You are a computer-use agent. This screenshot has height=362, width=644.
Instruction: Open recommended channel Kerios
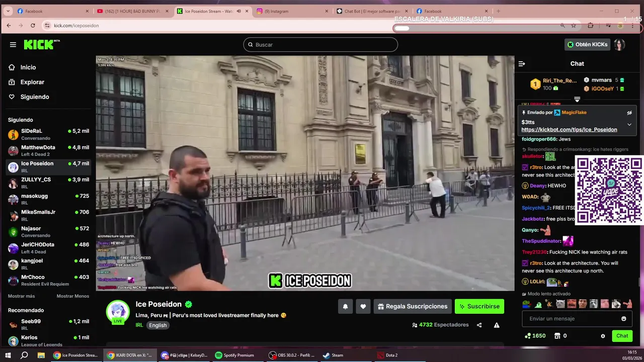48,340
